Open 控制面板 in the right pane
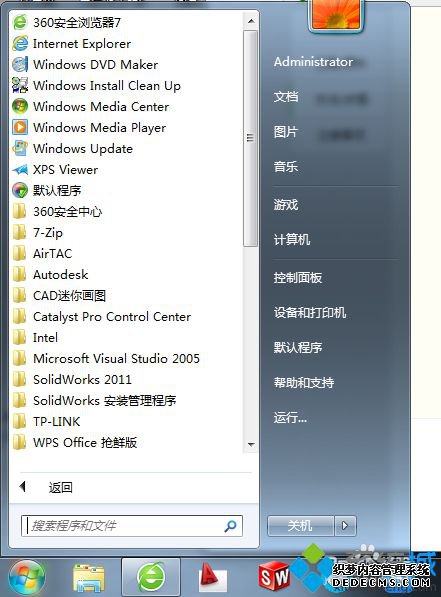Image resolution: width=441 pixels, height=597 pixels. (298, 278)
